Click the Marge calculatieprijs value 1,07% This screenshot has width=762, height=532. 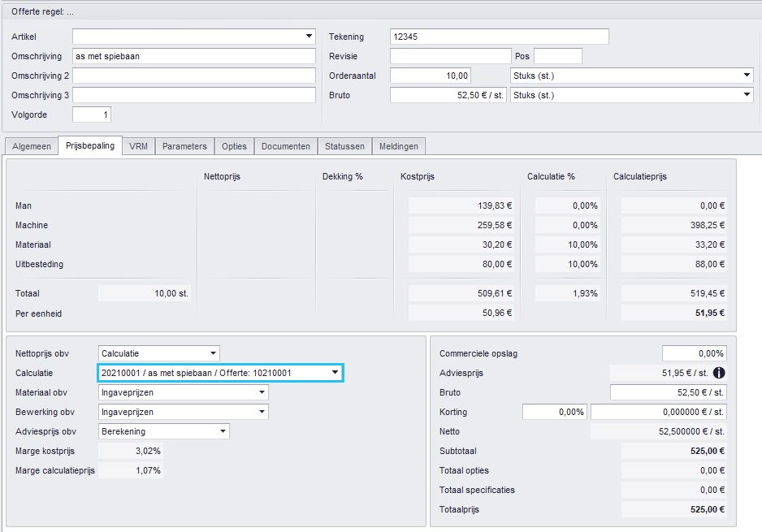click(131, 469)
